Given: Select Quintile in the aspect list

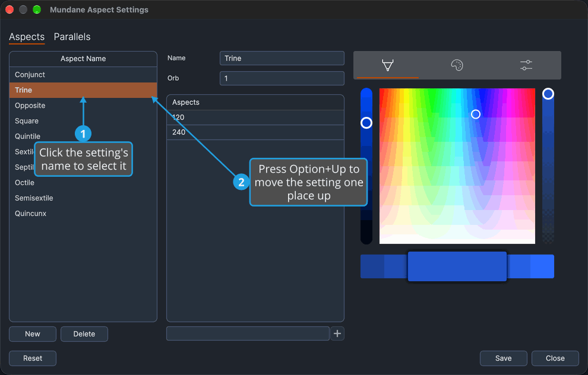Looking at the screenshot, I should (x=83, y=136).
